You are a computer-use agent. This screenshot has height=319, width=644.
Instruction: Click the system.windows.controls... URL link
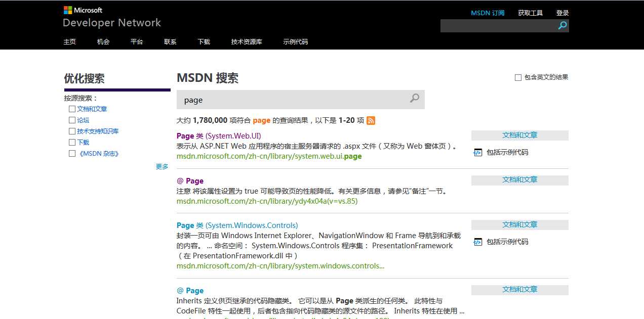tap(280, 266)
